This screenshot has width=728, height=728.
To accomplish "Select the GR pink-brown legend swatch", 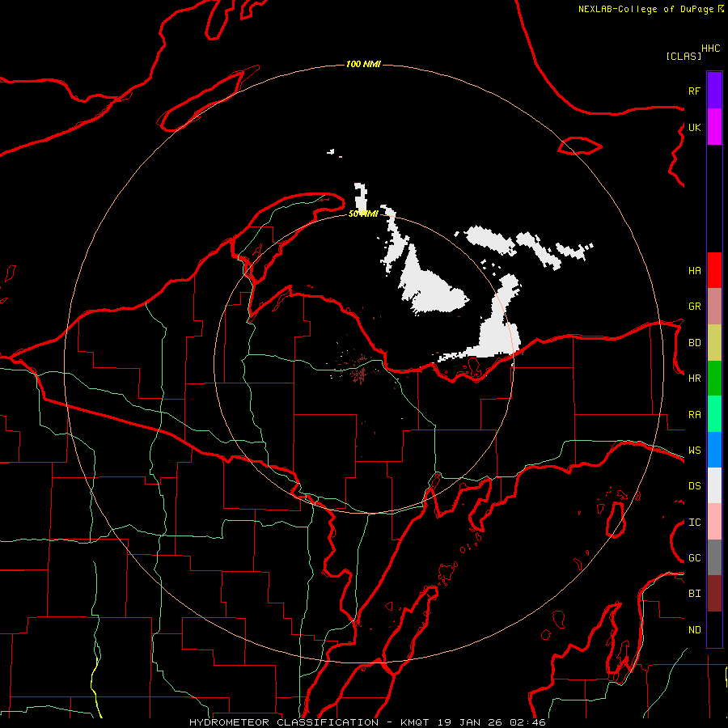I will point(714,307).
